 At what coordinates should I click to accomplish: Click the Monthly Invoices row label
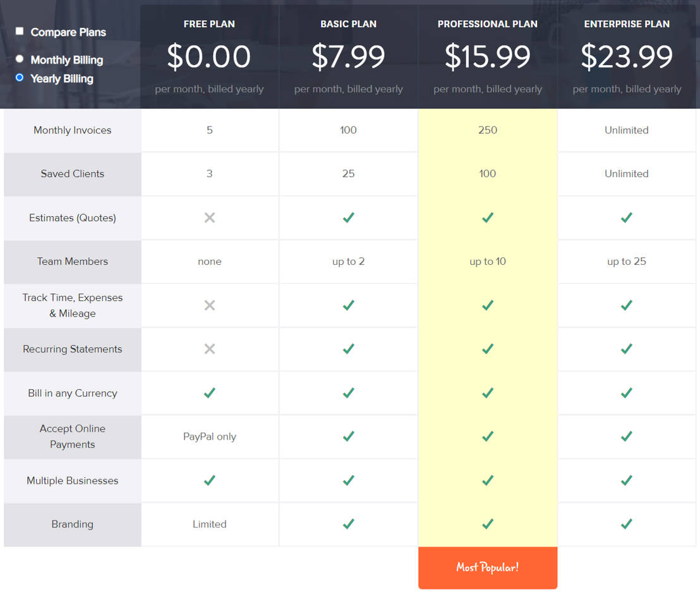[73, 130]
